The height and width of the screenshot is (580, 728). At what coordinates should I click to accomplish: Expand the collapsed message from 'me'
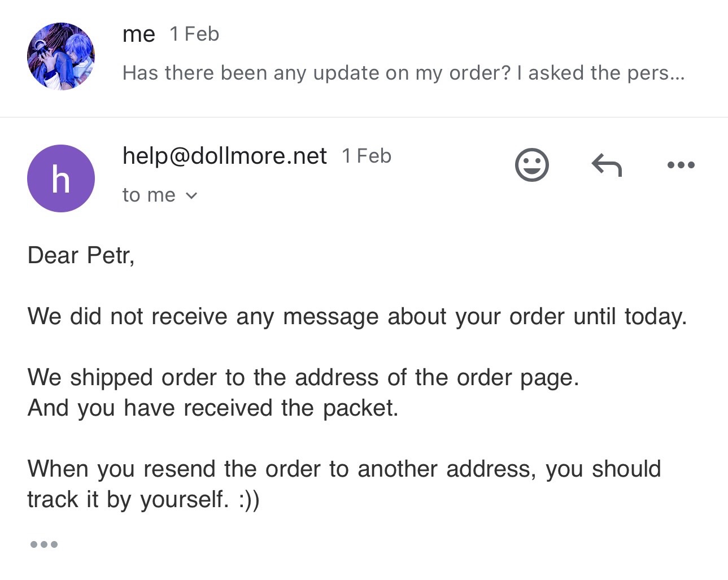pos(364,56)
